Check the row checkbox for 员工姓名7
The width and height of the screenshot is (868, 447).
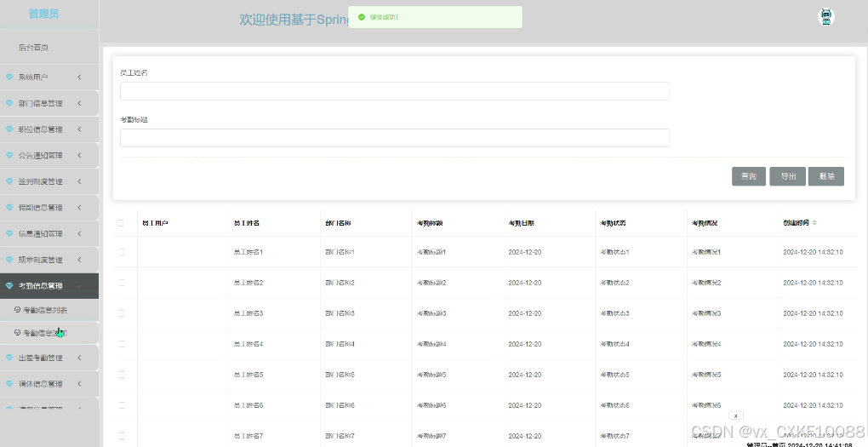pos(122,436)
